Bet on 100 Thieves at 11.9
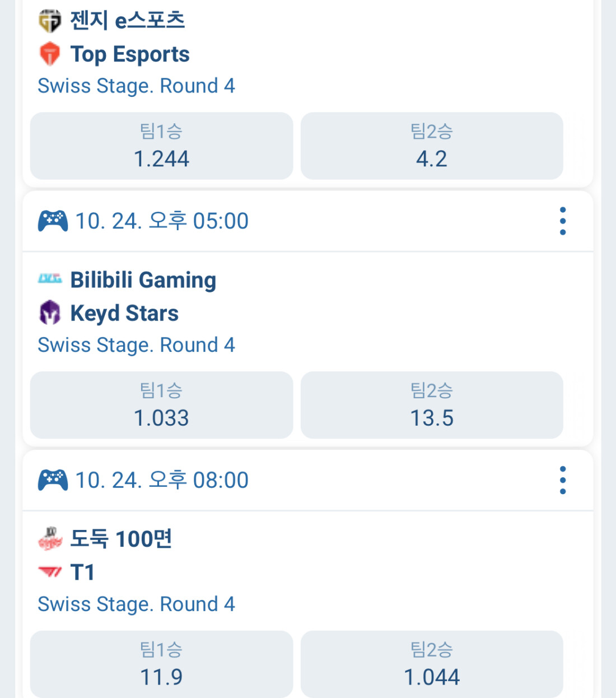 point(161,664)
